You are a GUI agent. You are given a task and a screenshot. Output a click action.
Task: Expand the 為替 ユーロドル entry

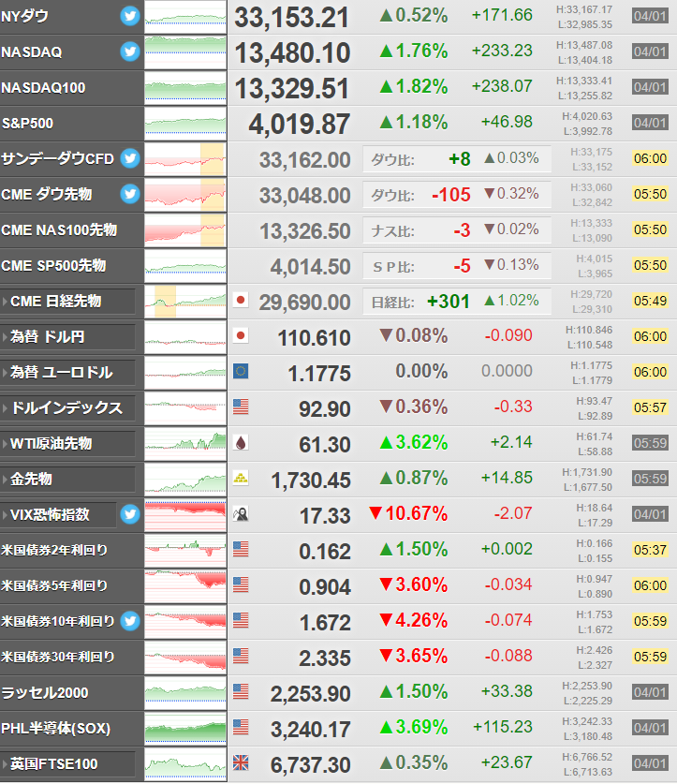(68, 373)
